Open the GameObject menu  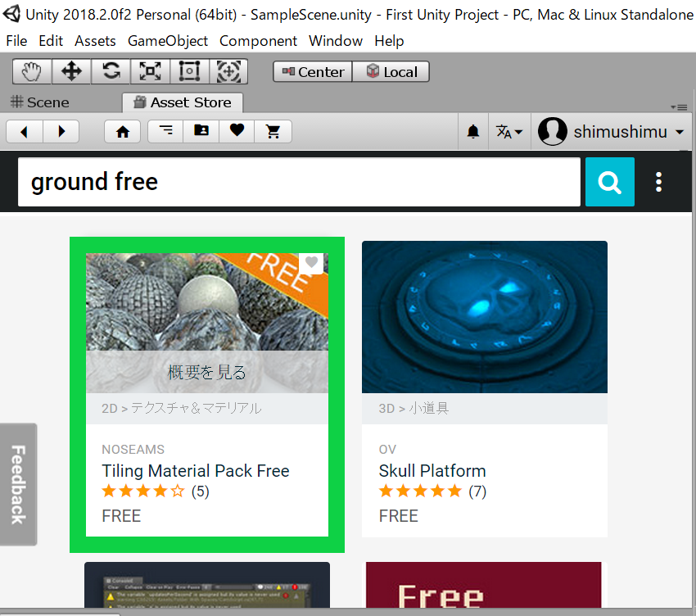167,41
